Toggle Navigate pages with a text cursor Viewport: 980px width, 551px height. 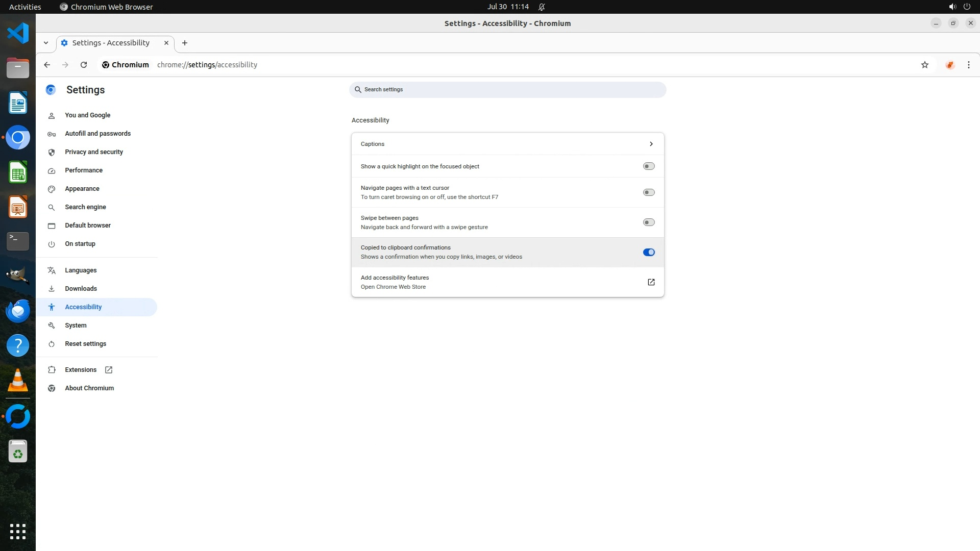click(x=648, y=192)
